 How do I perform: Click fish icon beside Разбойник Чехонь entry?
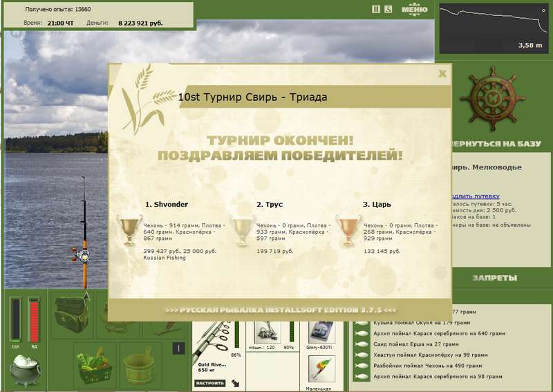click(362, 366)
